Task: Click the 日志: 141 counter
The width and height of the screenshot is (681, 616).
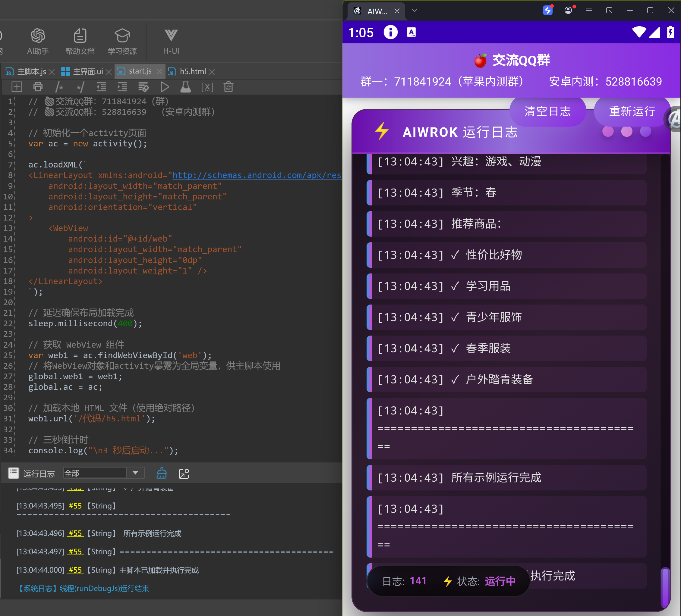Action: pos(404,581)
